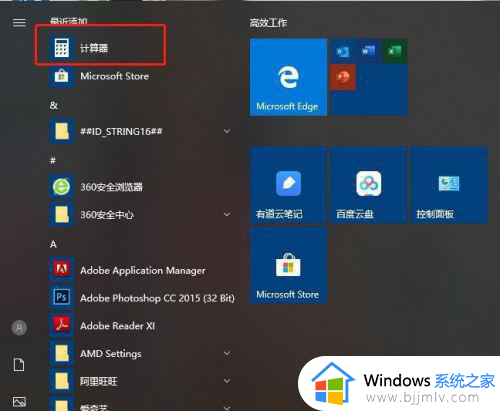Open the user account icon in sidebar

coord(19,328)
